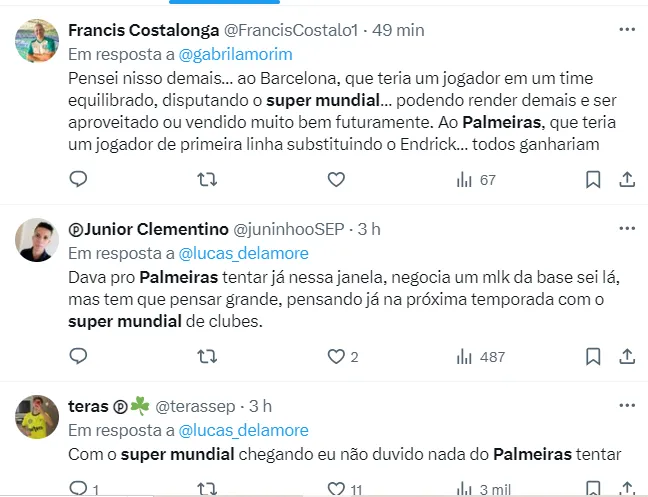648x497 pixels.
Task: Open more options on teras's tweet
Action: pyautogui.click(x=627, y=405)
